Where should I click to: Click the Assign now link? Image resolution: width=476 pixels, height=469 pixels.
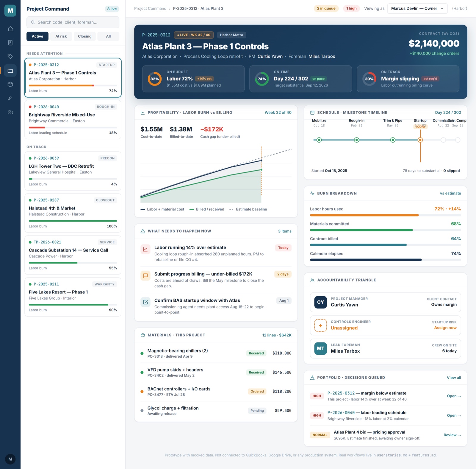[x=445, y=328]
